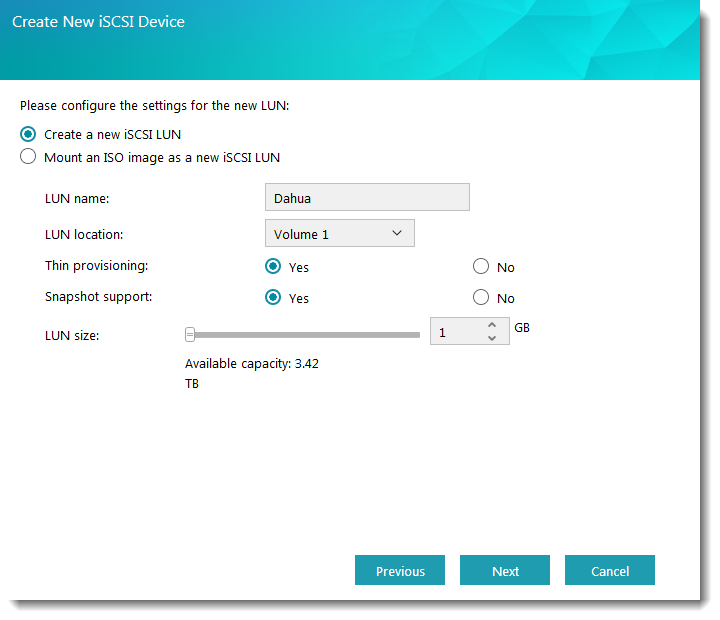Click the middle of the LUN size slider track
Screen dimensions: 720x620
tap(304, 335)
